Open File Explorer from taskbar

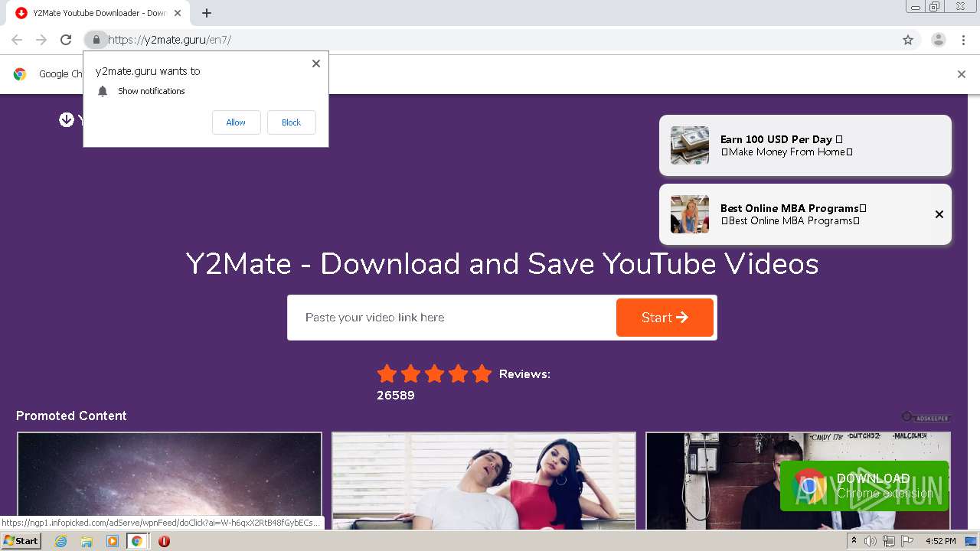87,541
